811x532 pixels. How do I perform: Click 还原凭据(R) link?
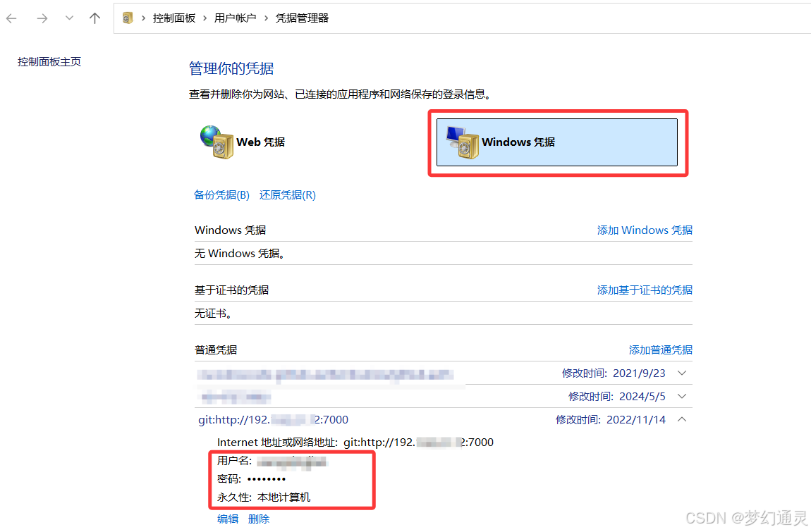tap(288, 195)
